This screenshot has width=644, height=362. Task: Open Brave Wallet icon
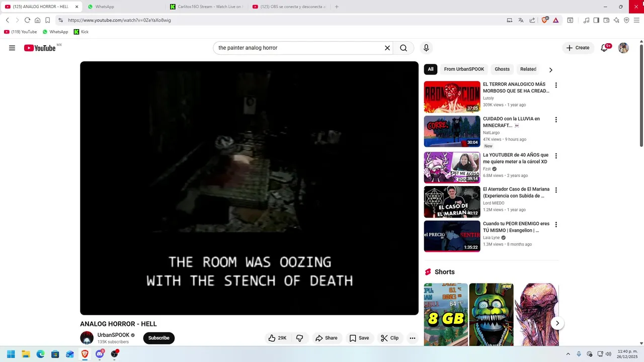[606, 20]
